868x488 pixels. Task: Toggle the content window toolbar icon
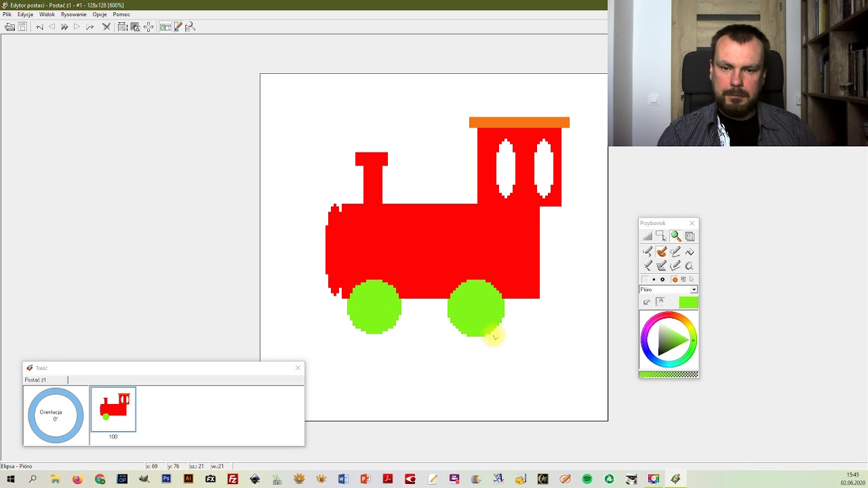coord(165,27)
